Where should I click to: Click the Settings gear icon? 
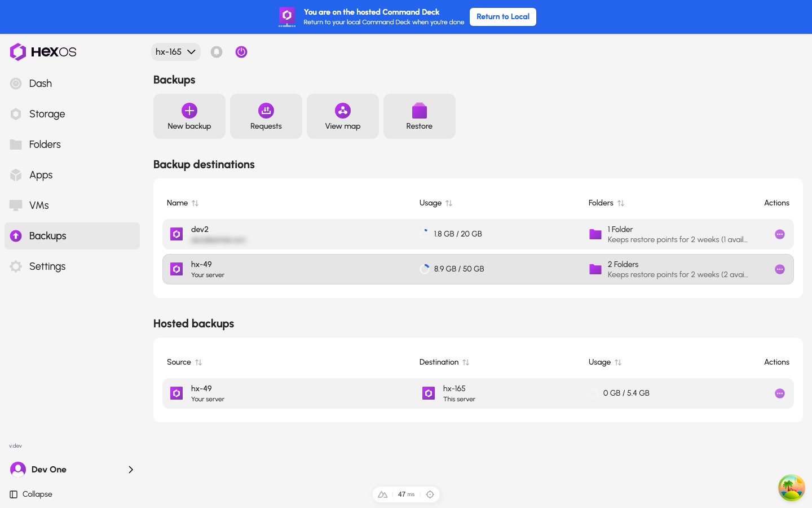(x=16, y=266)
